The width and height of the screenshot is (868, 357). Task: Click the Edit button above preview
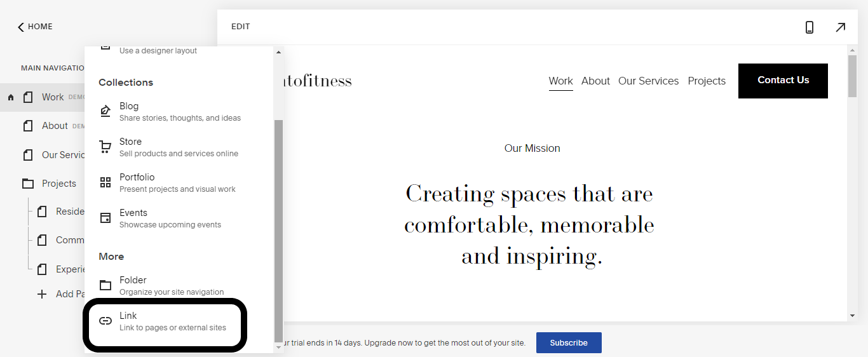pos(241,27)
